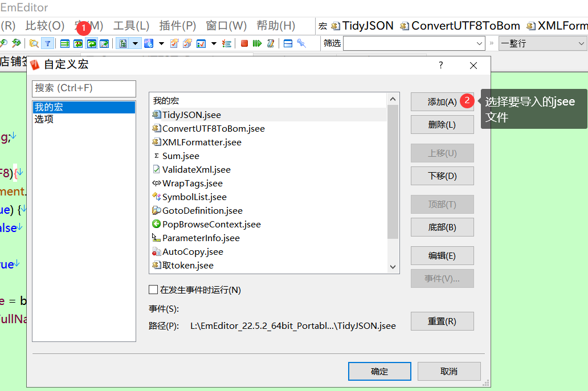Click the No Wrap toolbar icon

pyautogui.click(x=64, y=43)
